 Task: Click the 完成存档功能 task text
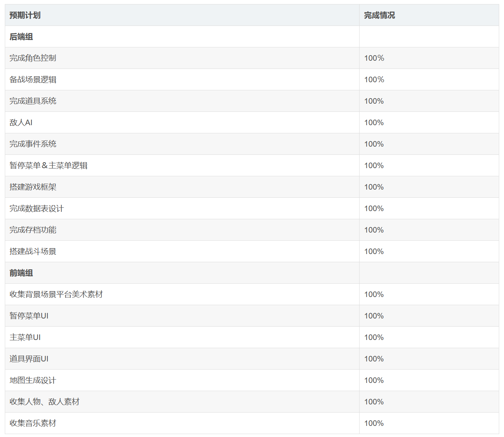coord(33,230)
